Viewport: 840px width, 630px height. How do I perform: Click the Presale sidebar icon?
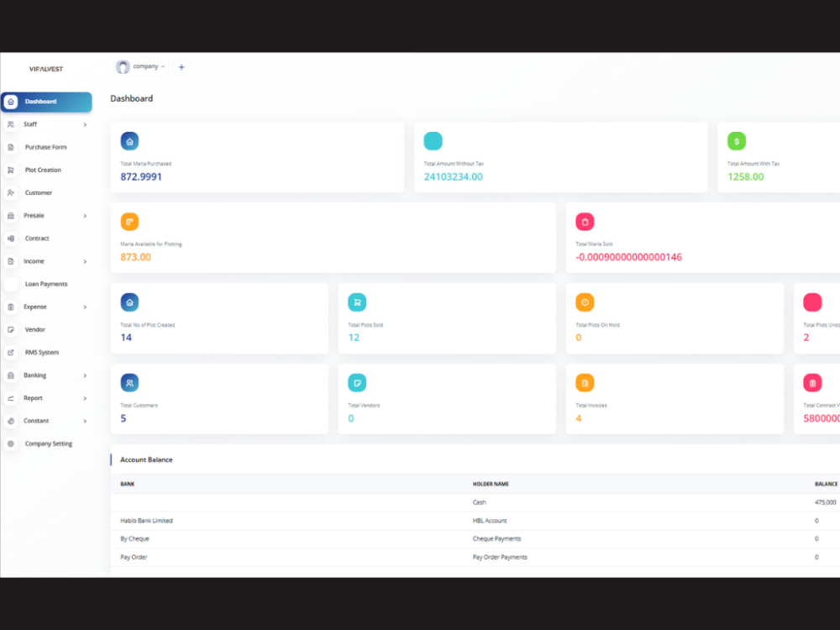[11, 216]
